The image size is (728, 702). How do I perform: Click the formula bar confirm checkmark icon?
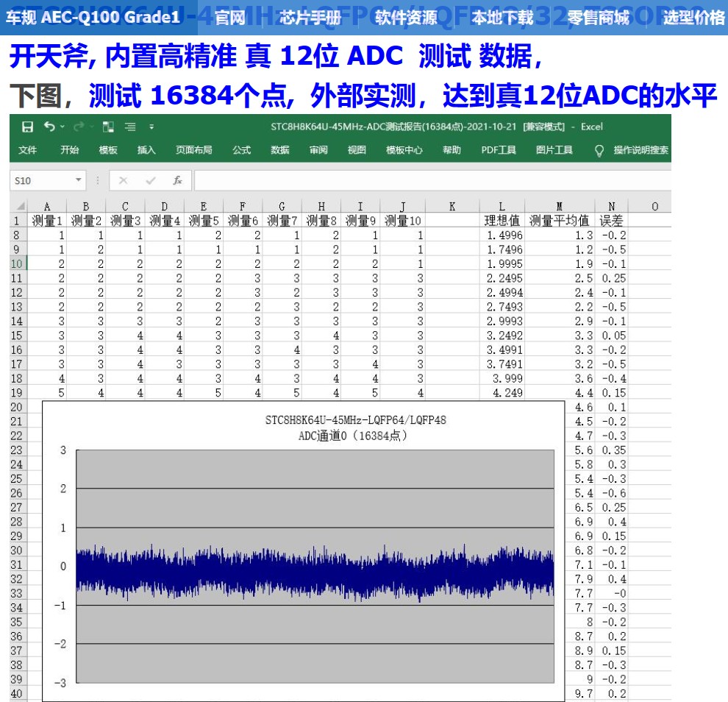pos(151,180)
